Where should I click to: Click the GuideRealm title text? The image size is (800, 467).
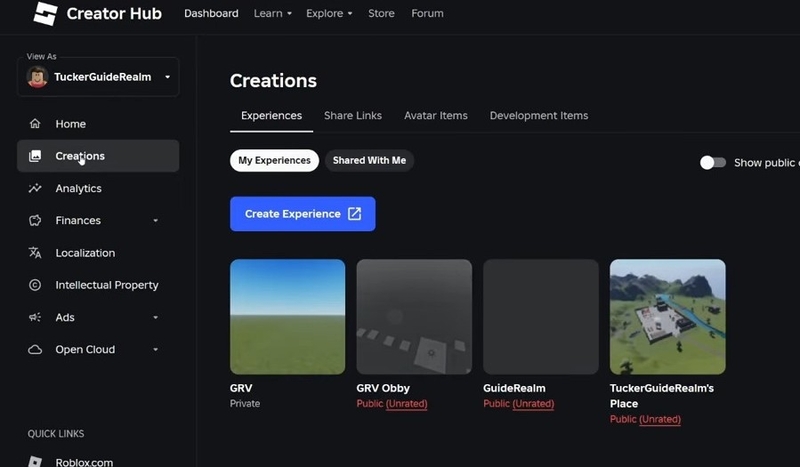pyautogui.click(x=514, y=388)
